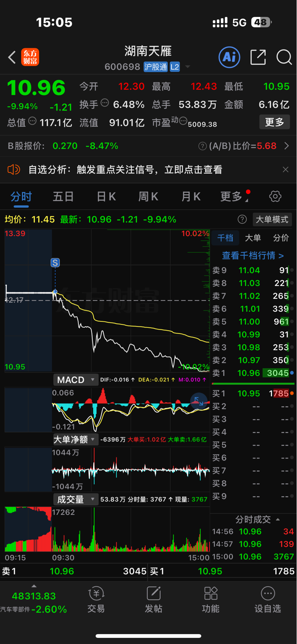Image resolution: width=297 pixels, height=644 pixels.
Task: Switch to 月K chart tab
Action: pyautogui.click(x=191, y=196)
